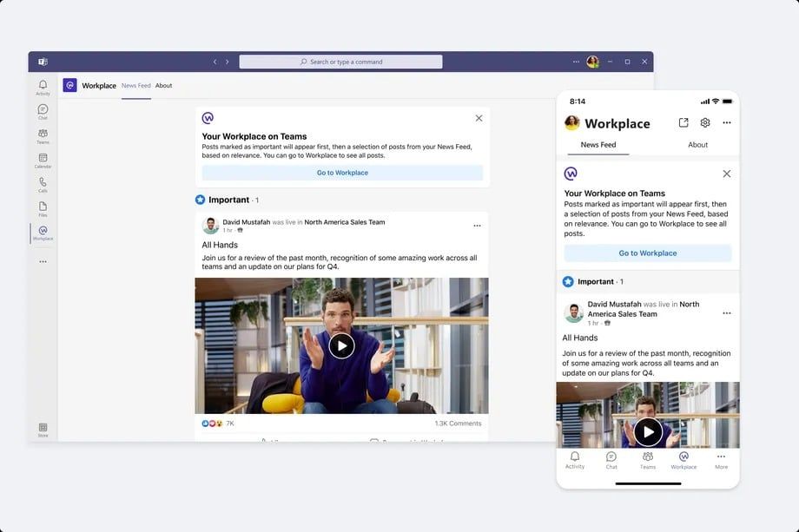Open Activity from the Teams sidebar
This screenshot has width=799, height=532.
pyautogui.click(x=42, y=86)
